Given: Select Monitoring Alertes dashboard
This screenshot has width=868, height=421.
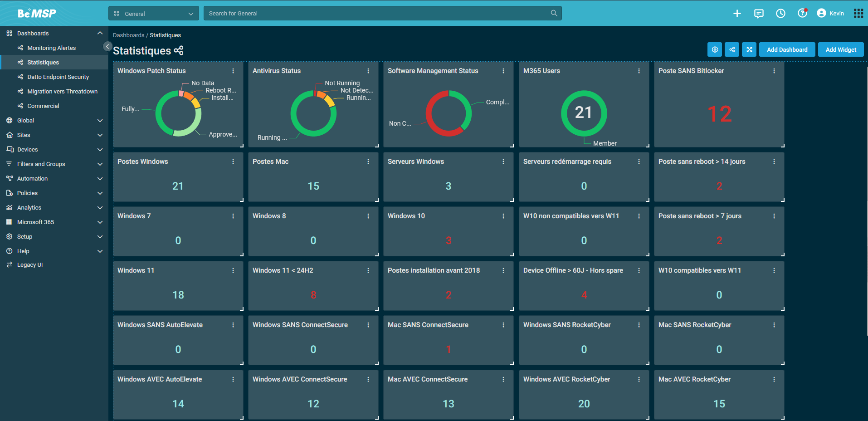Looking at the screenshot, I should click(x=51, y=48).
